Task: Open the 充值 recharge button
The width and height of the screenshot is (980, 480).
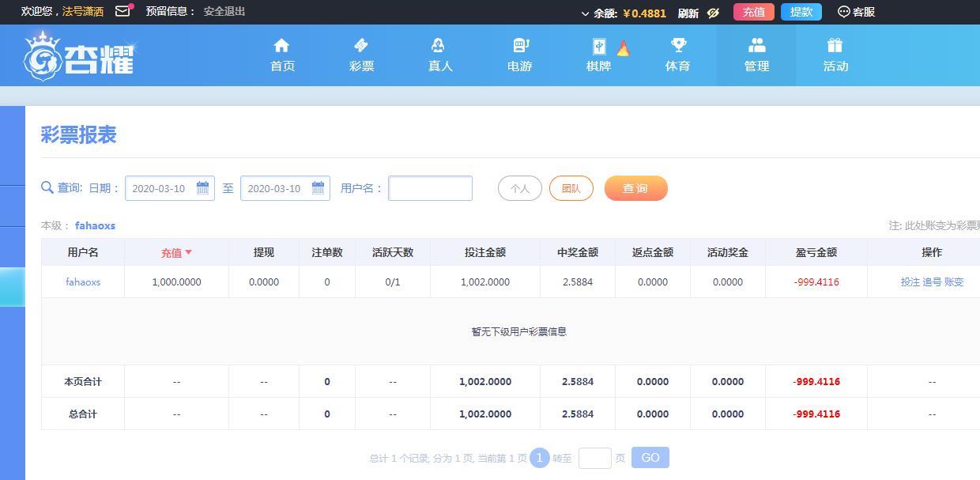Action: 753,12
